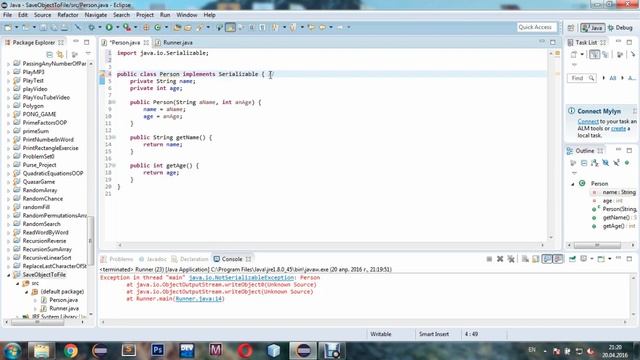Toggle Link with Editor in Package Explorer
Image resolution: width=640 pixels, height=360 pixels.
tap(60, 54)
